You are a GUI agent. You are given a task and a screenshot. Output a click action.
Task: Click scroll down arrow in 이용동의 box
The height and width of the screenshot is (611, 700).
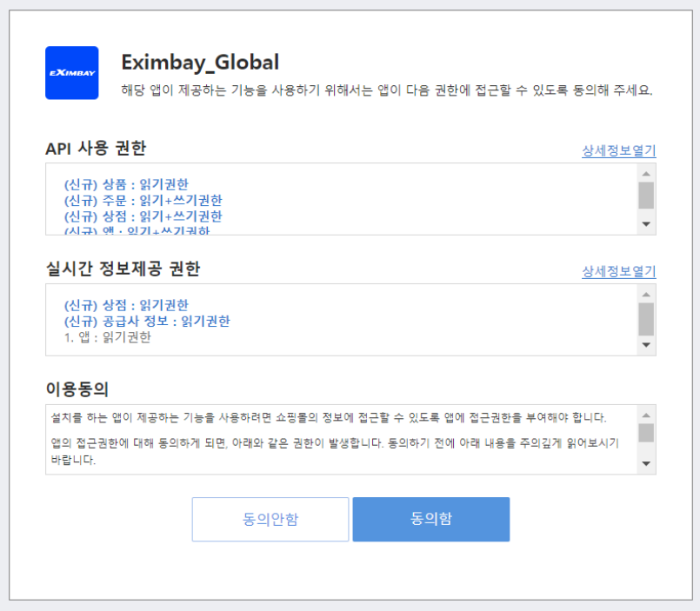(646, 464)
